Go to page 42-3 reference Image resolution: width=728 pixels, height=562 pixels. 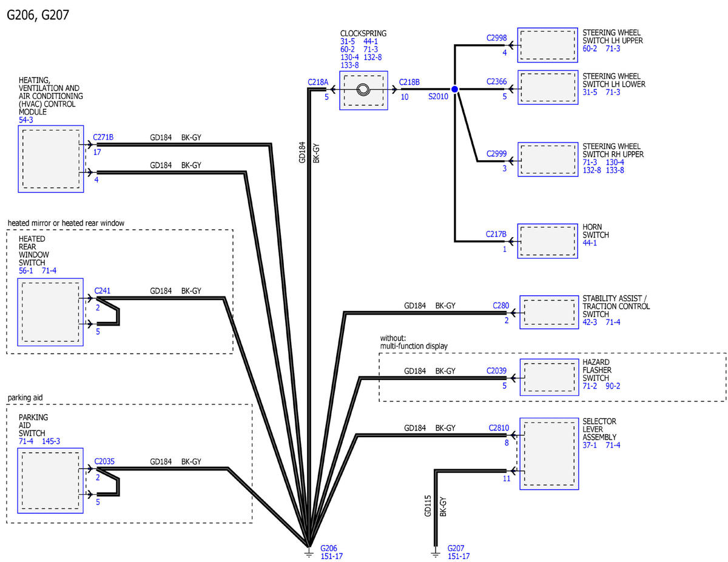[x=591, y=322]
